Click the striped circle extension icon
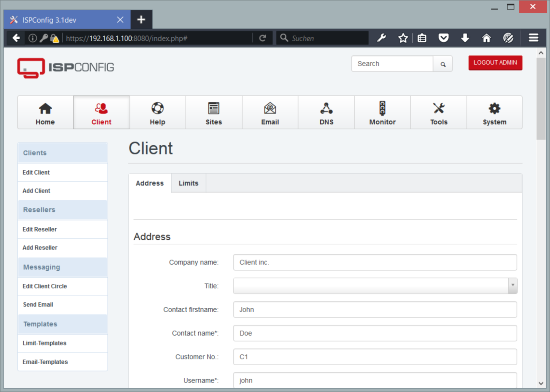Viewport: 550px width, 392px height. click(508, 38)
